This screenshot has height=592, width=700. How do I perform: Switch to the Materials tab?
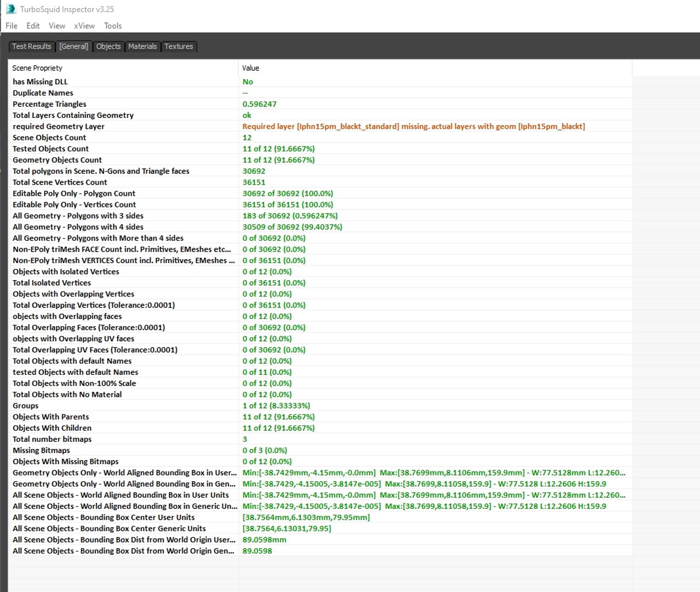click(x=142, y=47)
